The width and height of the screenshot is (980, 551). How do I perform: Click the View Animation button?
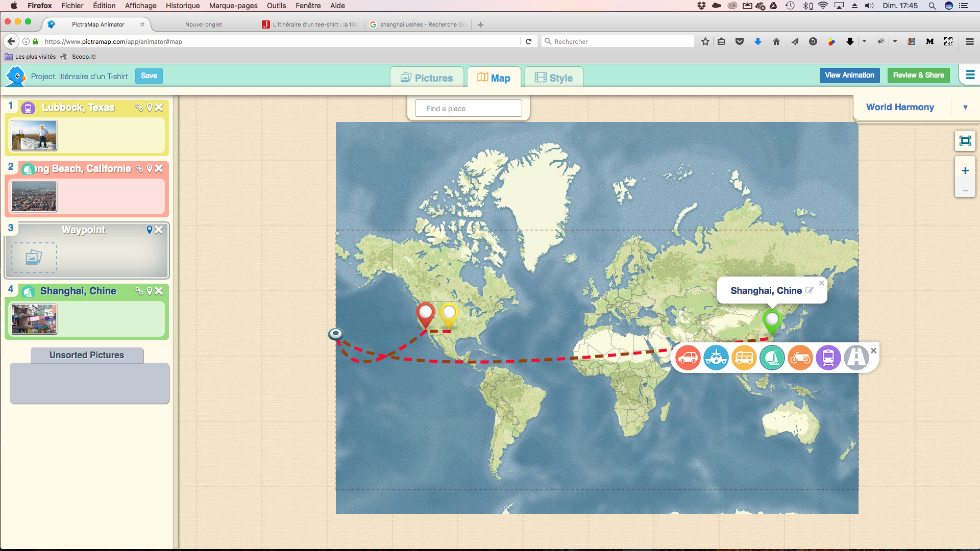(850, 76)
